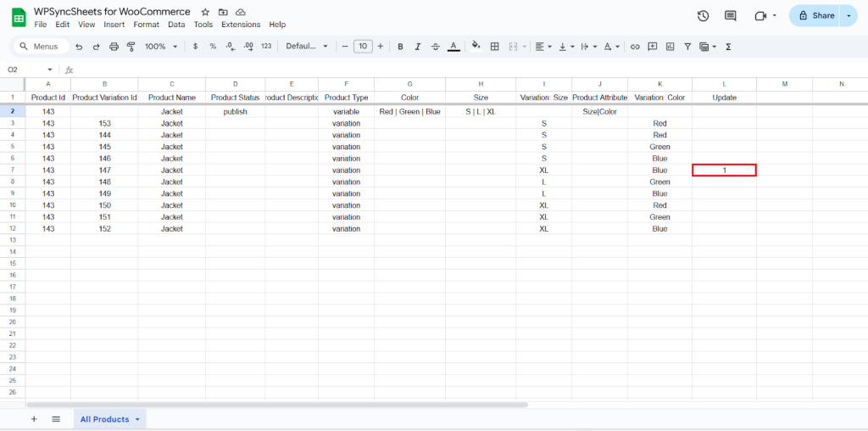This screenshot has width=868, height=431.
Task: Show all sheets list icon
Action: coord(56,419)
